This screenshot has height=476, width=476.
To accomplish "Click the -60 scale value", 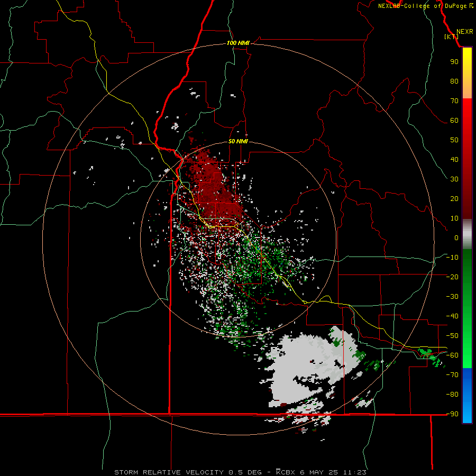I will [452, 355].
